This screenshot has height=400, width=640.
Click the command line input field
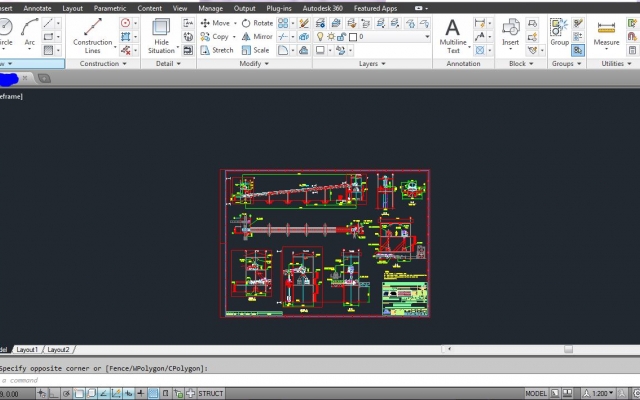click(x=320, y=380)
